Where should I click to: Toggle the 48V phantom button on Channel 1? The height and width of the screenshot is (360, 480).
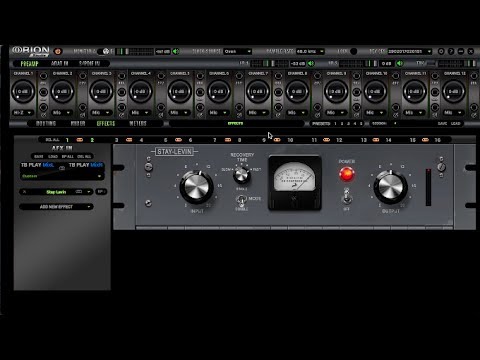(44, 76)
